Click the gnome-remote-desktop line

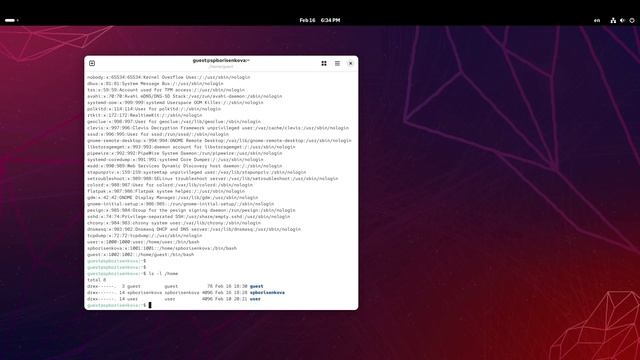click(219, 140)
